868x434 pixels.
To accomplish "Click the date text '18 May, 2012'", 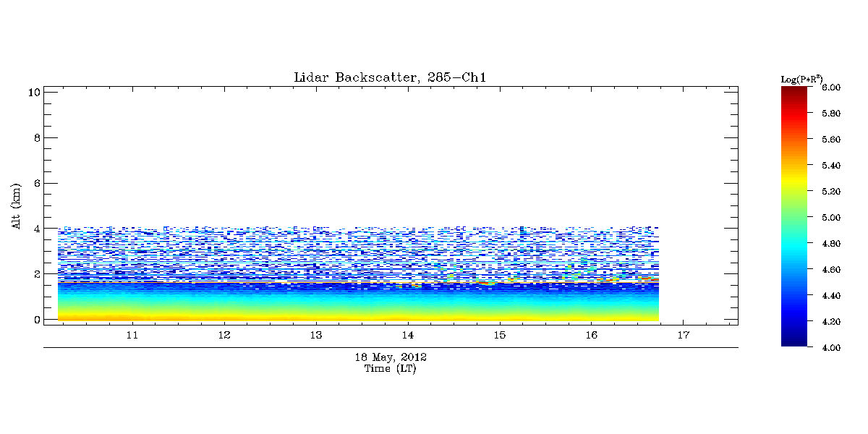I will pyautogui.click(x=391, y=357).
